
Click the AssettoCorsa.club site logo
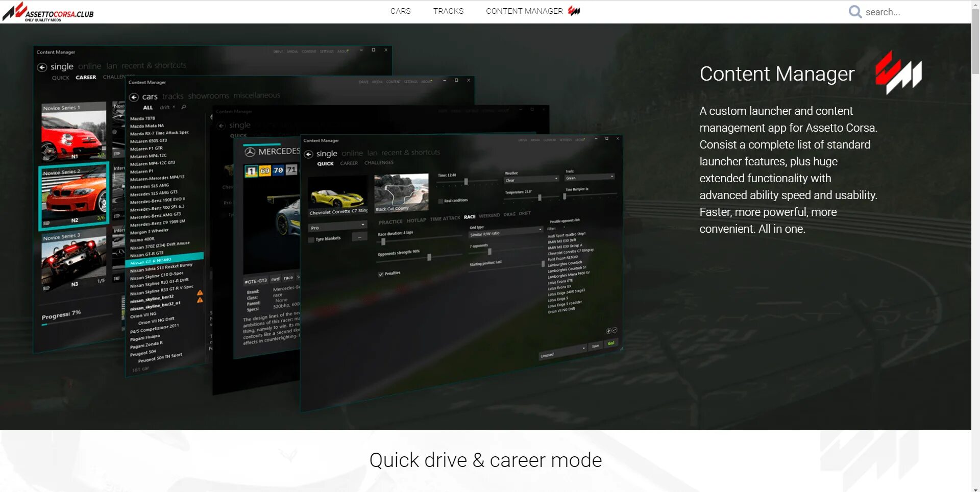48,12
